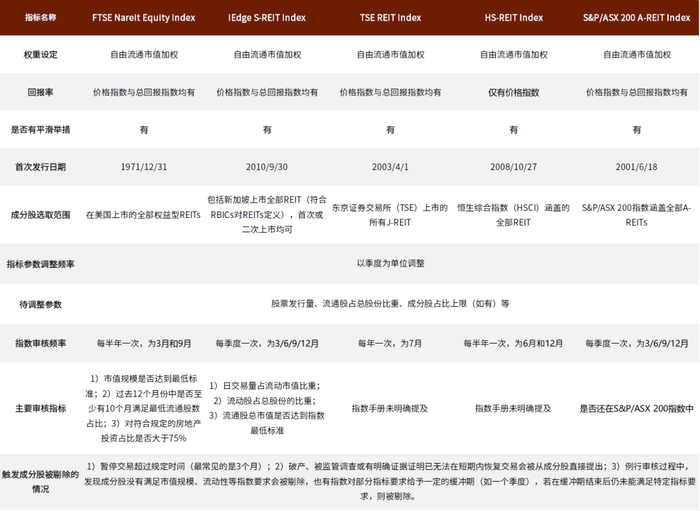Screen dimensions: 700x511
Task: Click the cell starting with 日交易量占流动市值比重
Action: tap(267, 408)
